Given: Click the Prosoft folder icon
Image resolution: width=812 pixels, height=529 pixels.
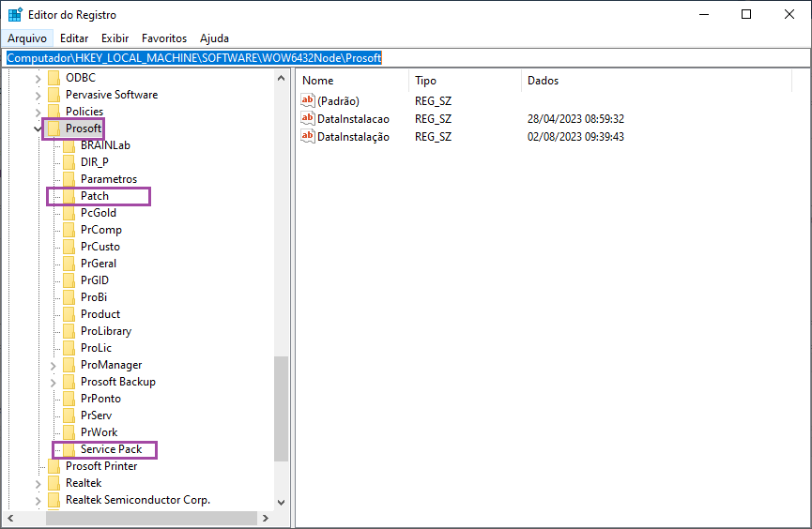Looking at the screenshot, I should (54, 128).
